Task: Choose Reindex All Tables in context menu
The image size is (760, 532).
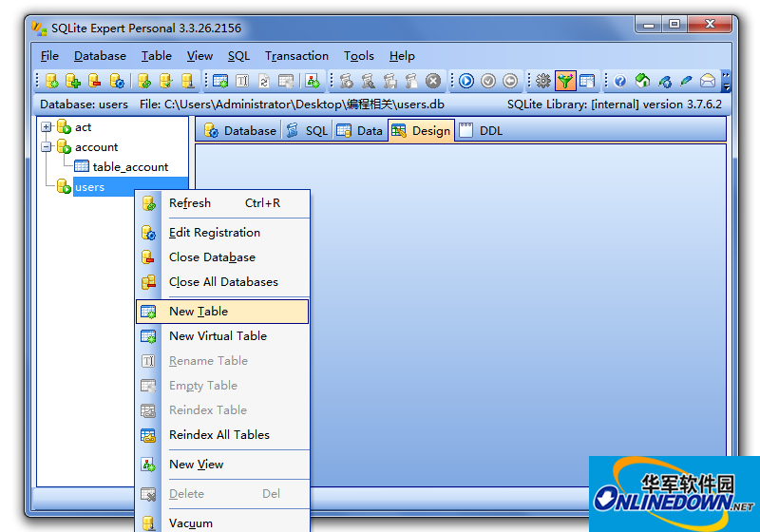Action: (222, 435)
